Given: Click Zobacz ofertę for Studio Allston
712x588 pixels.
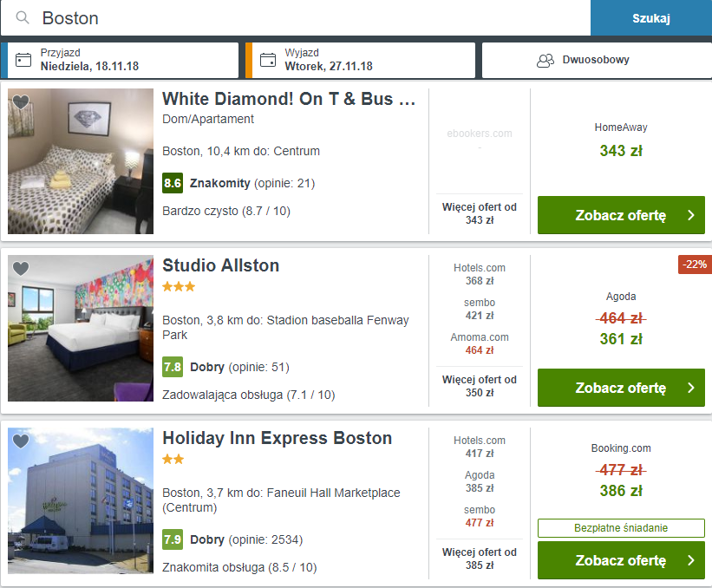Looking at the screenshot, I should [x=621, y=388].
